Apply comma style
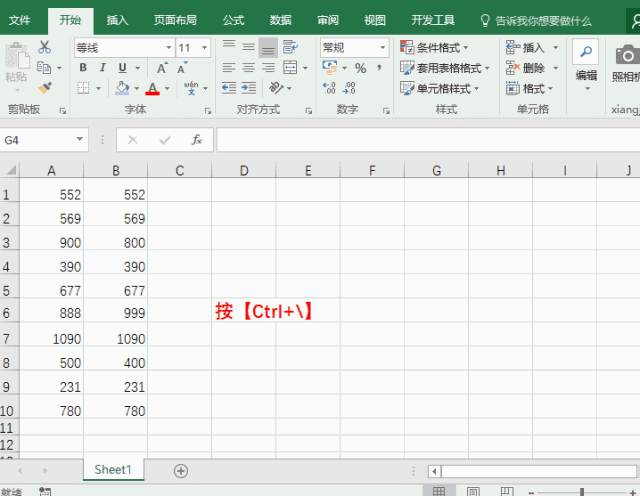This screenshot has height=496, width=640. coord(380,67)
